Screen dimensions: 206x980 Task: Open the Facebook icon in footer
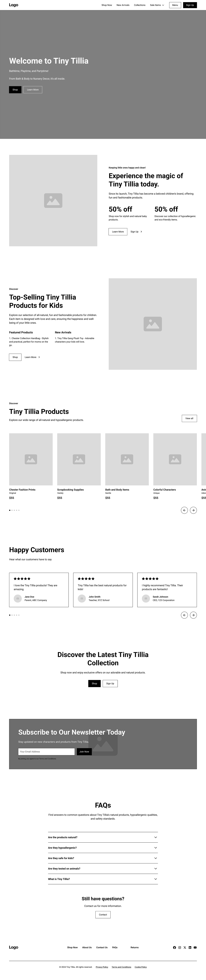click(174, 947)
